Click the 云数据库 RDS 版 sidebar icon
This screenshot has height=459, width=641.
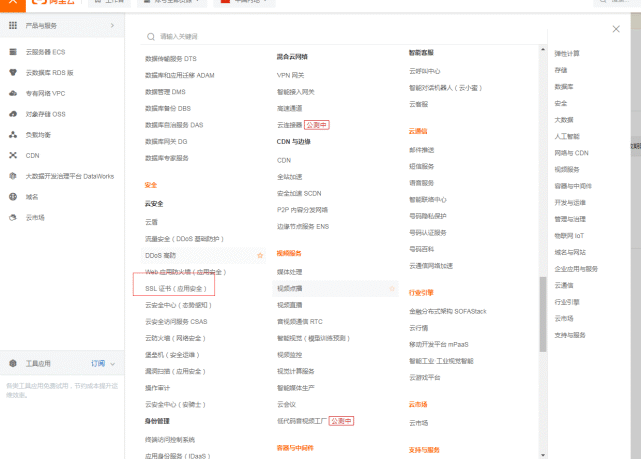[13, 72]
